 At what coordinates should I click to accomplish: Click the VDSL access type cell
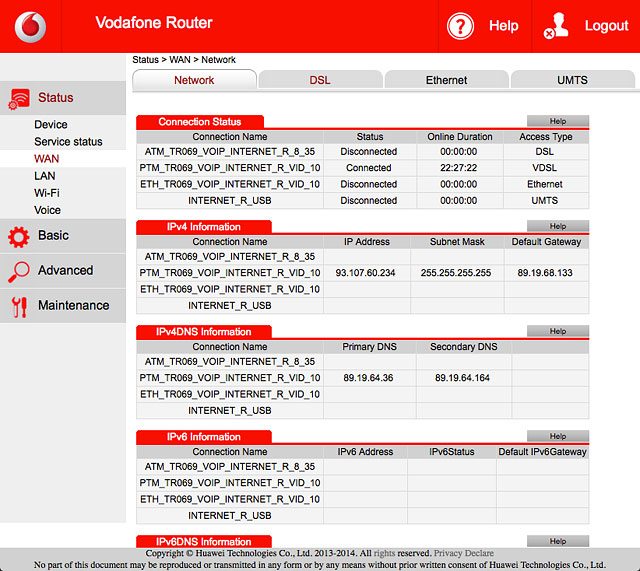click(544, 168)
